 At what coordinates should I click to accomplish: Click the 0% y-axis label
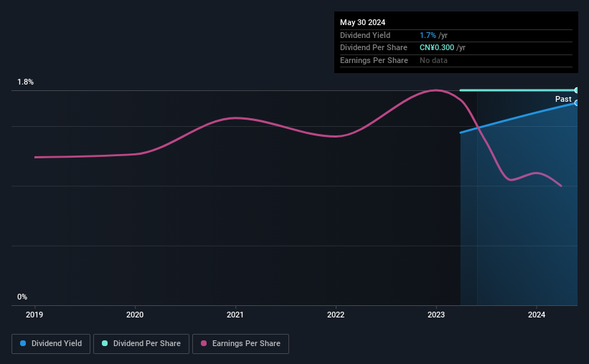coord(22,297)
